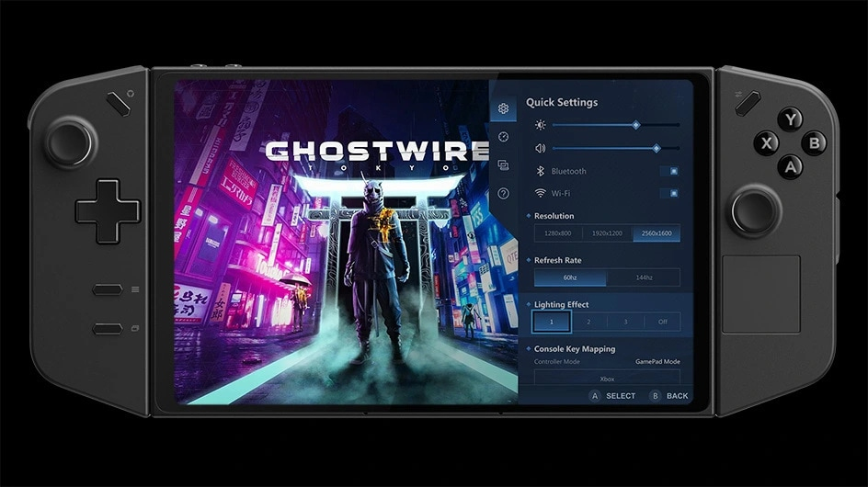
Task: Click the GamePad Mode label
Action: click(x=657, y=361)
